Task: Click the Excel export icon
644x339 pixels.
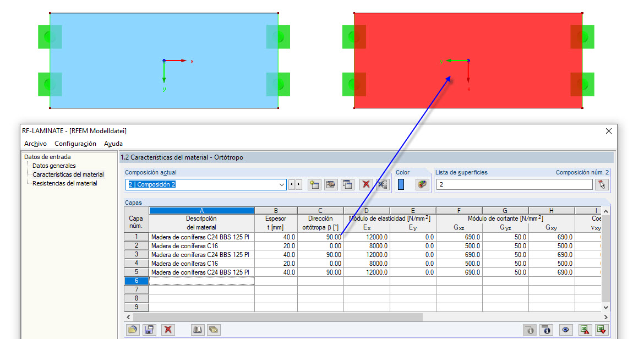Action: coord(585,330)
